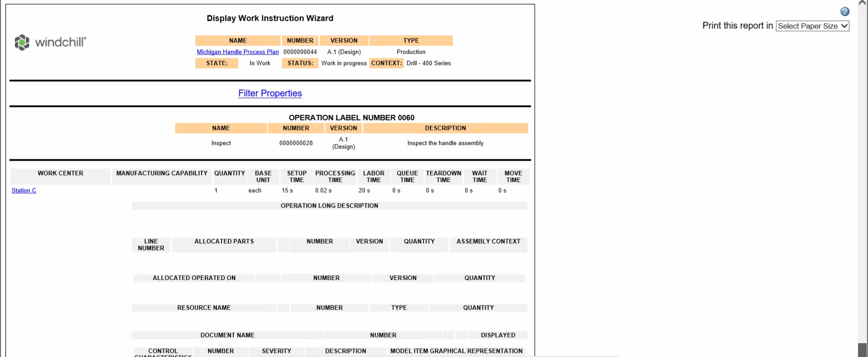
Task: Open the Station C work center link
Action: coord(24,190)
